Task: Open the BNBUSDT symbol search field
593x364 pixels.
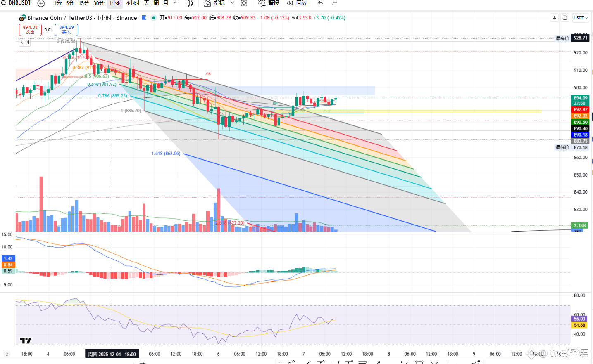Action: (x=17, y=3)
